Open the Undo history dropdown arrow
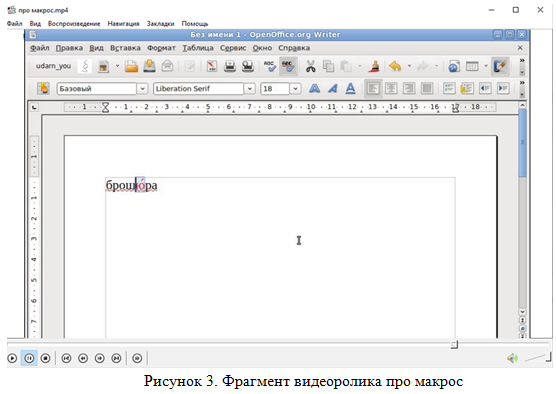 [x=409, y=66]
